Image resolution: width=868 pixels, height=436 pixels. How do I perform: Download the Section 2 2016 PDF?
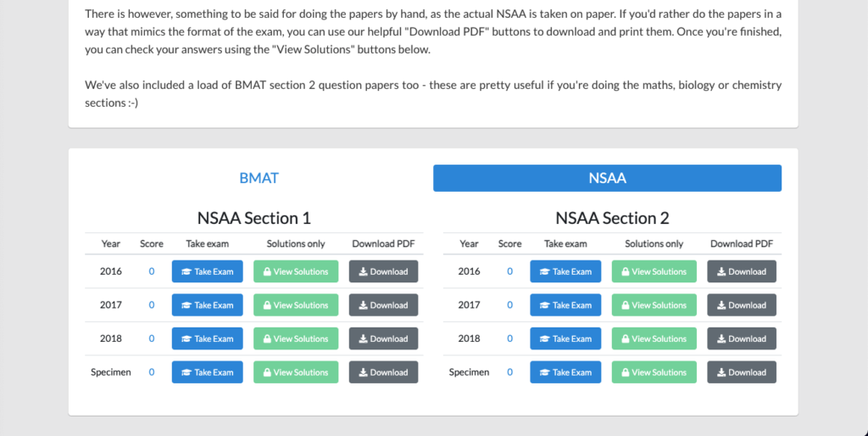[x=741, y=271]
